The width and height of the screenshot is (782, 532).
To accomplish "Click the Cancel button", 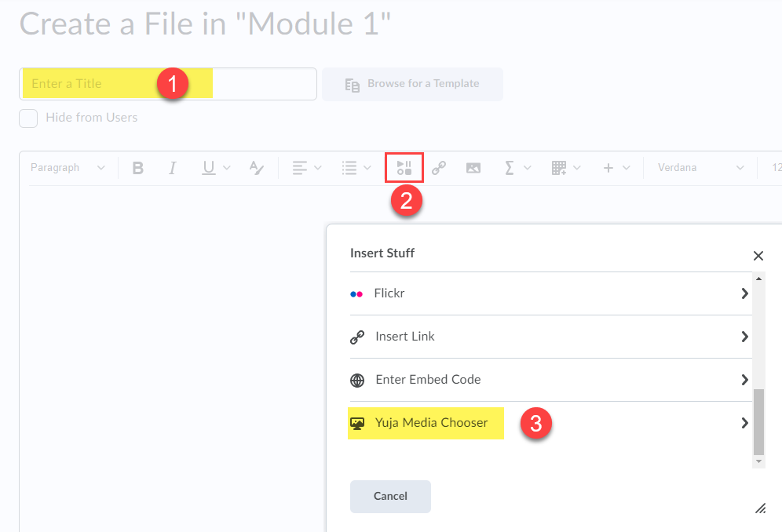I will click(x=390, y=496).
